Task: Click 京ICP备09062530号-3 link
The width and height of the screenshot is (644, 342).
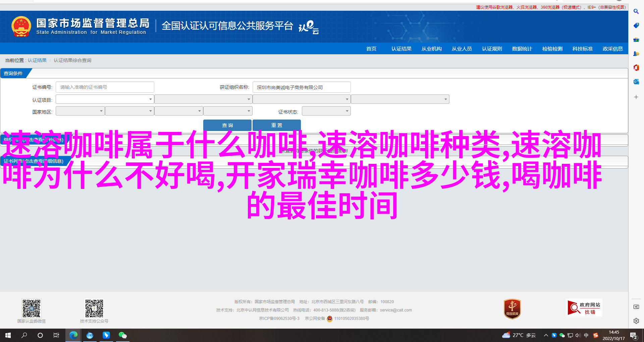Action: 279,319
